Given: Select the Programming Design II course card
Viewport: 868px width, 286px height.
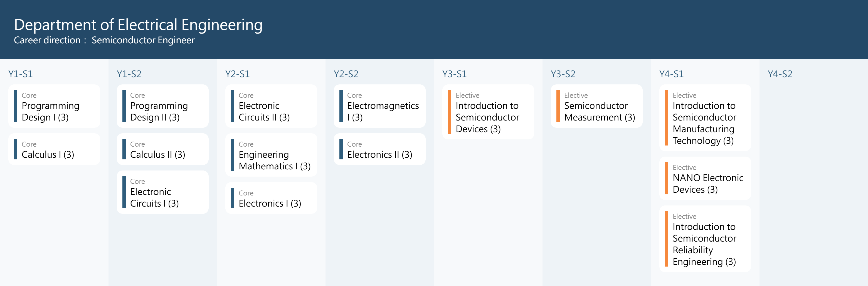Looking at the screenshot, I should [162, 106].
